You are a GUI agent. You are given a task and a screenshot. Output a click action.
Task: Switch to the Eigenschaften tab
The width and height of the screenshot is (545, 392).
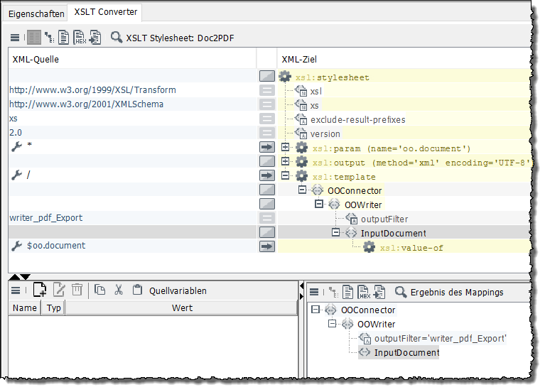(35, 13)
